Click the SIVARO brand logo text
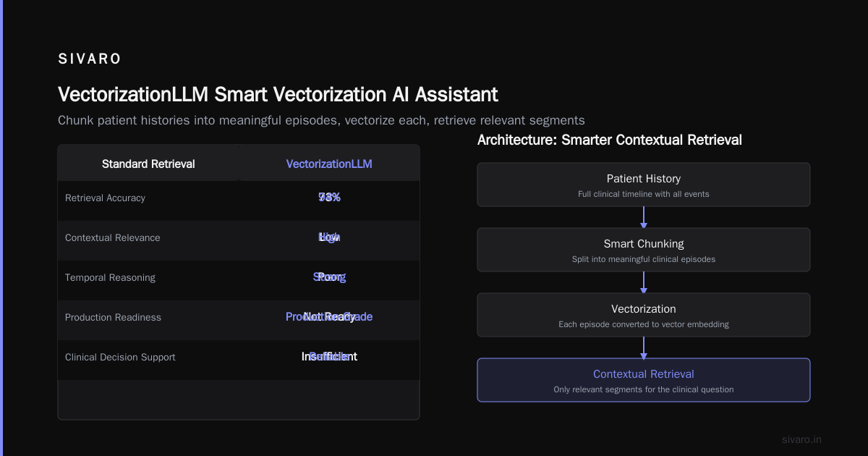This screenshot has width=868, height=456. tap(90, 59)
